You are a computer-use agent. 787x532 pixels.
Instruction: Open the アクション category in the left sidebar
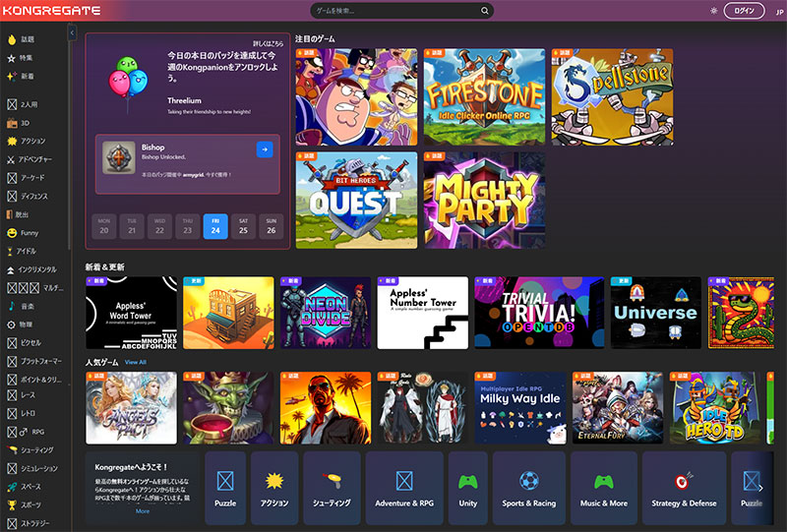[27, 141]
